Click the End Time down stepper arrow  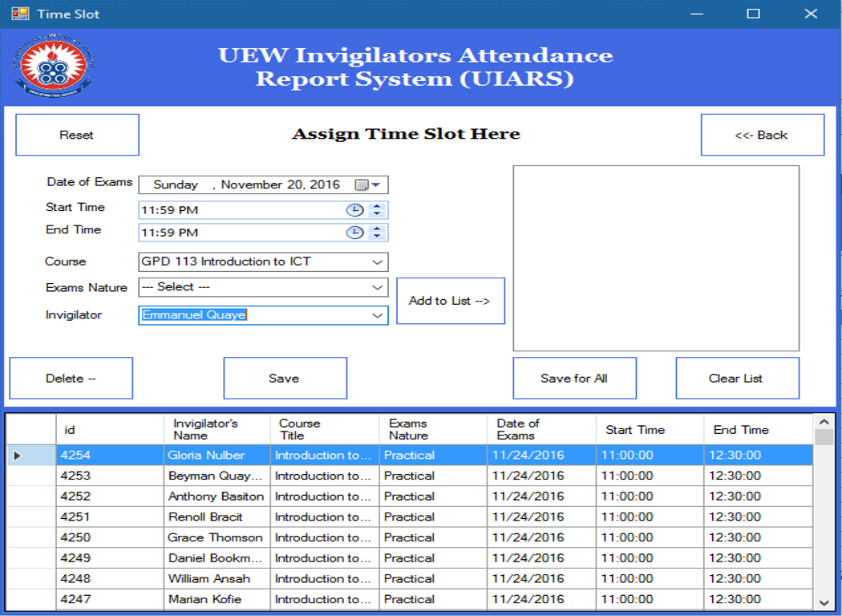click(x=378, y=237)
